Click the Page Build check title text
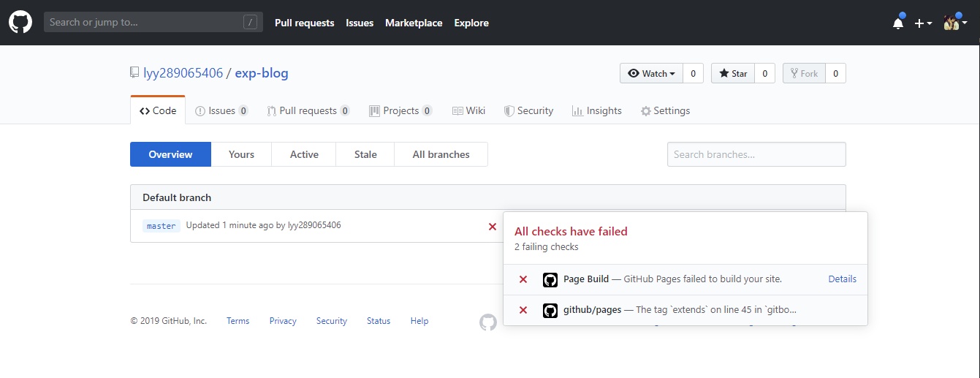Viewport: 980px width, 378px height. click(x=586, y=279)
